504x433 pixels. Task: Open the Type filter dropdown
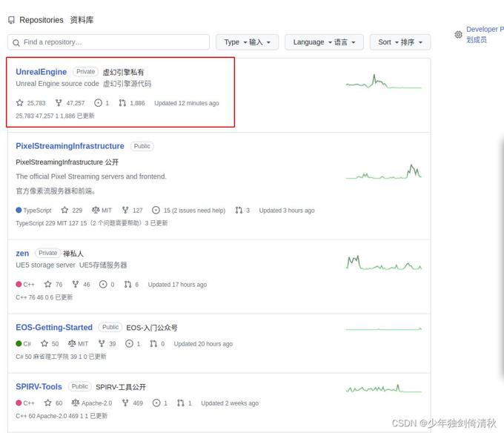click(247, 42)
